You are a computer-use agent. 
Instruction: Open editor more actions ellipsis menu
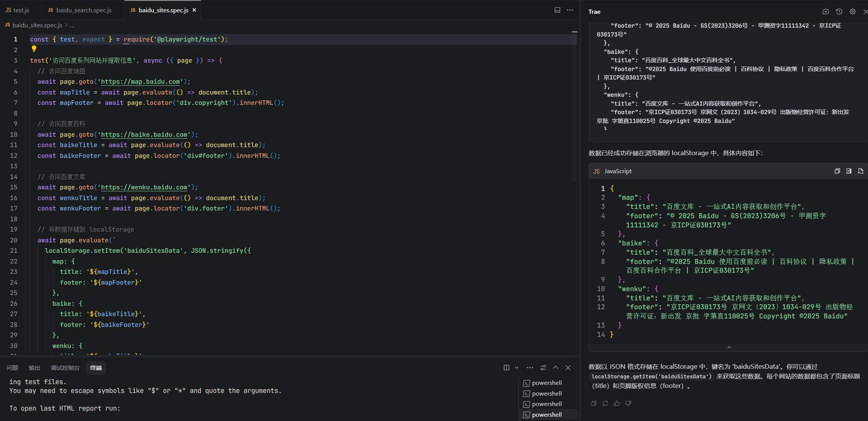click(x=570, y=10)
